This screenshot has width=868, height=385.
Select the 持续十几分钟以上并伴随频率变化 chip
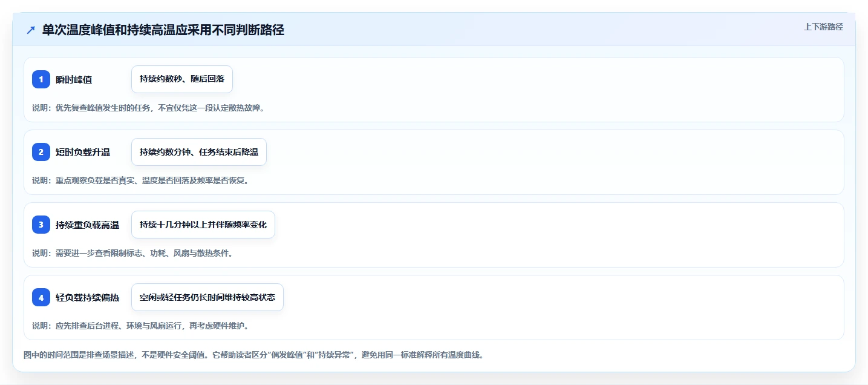(203, 225)
